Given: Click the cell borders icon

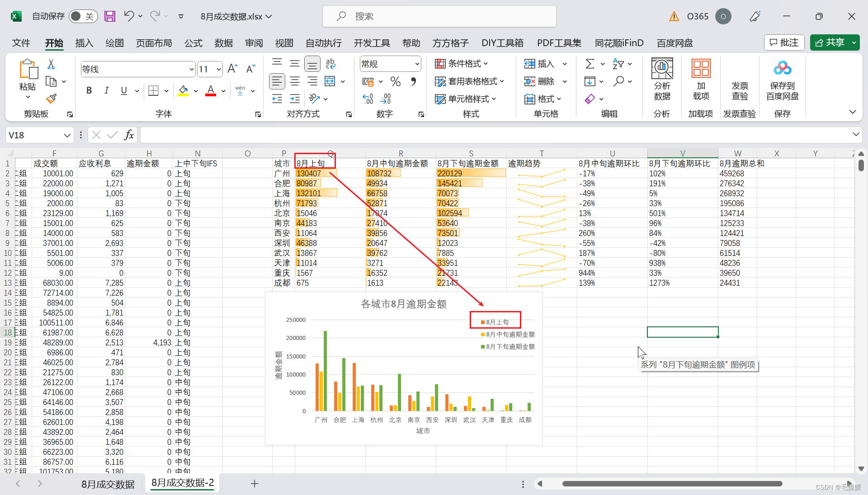Looking at the screenshot, I should point(154,90).
